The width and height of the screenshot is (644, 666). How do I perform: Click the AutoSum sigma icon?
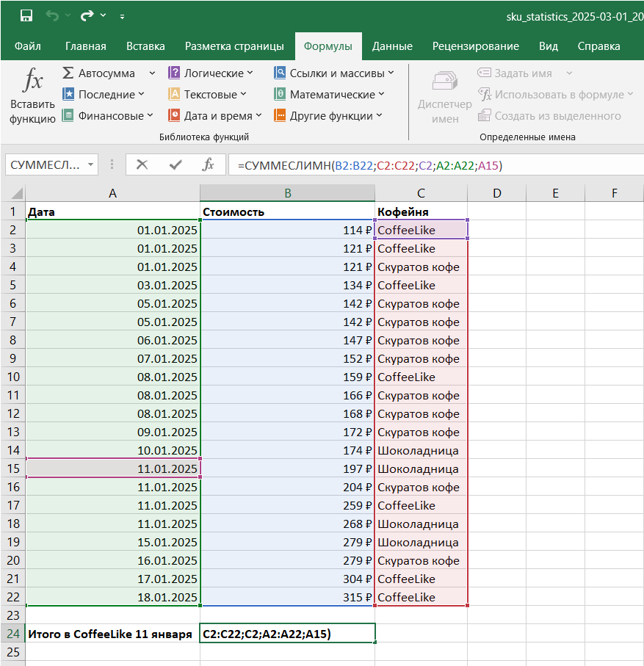pos(68,73)
